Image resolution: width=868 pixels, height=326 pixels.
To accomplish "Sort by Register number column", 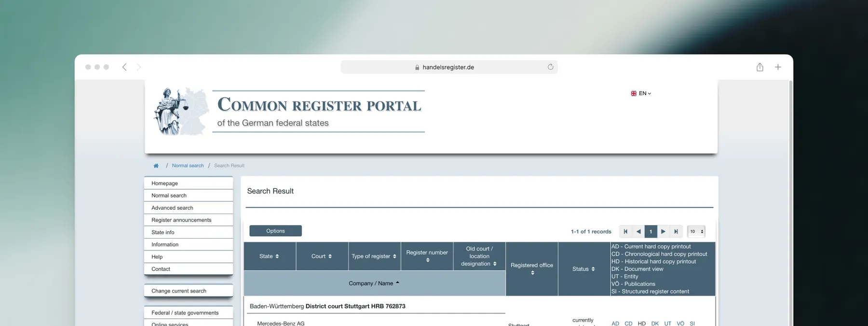I will tap(427, 256).
